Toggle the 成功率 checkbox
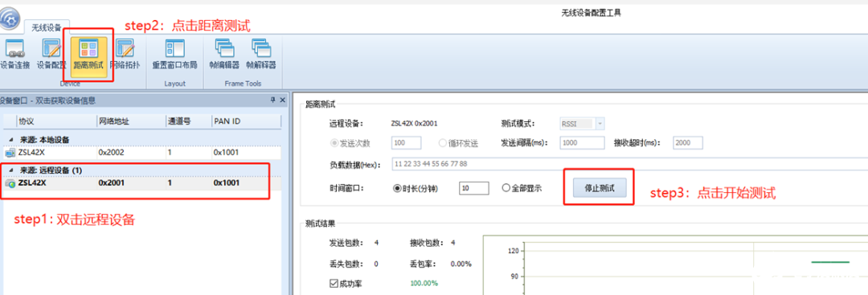 (x=334, y=284)
